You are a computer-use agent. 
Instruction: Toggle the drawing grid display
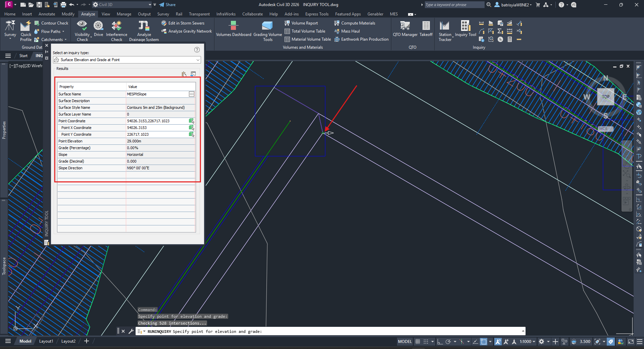pos(417,342)
